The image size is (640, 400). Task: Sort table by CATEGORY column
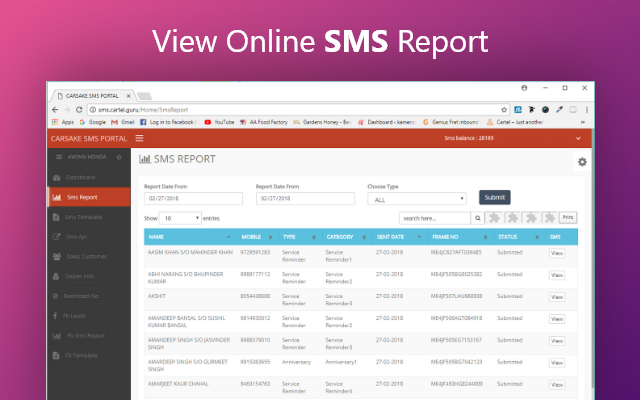pyautogui.click(x=346, y=237)
